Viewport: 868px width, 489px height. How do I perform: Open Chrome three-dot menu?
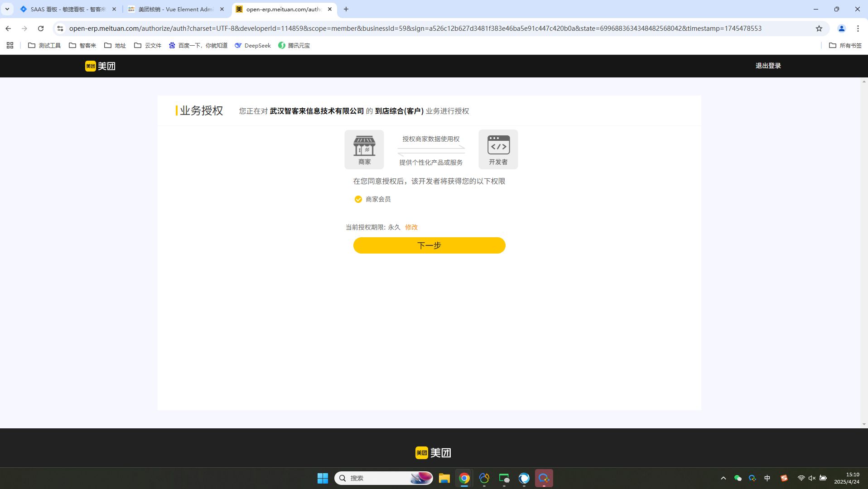pos(858,29)
